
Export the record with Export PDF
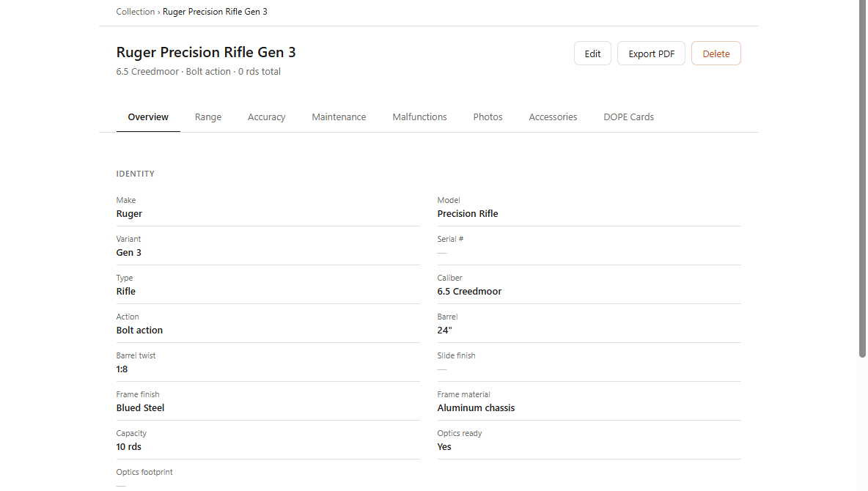click(651, 53)
